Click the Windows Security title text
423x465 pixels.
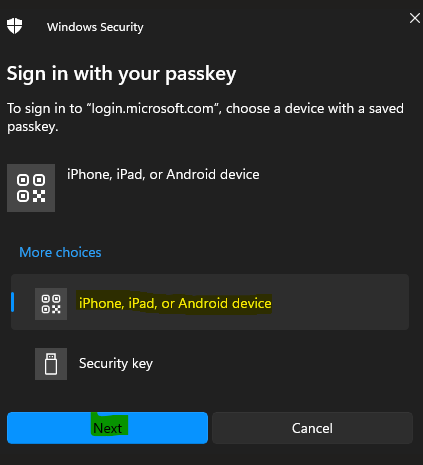95,27
